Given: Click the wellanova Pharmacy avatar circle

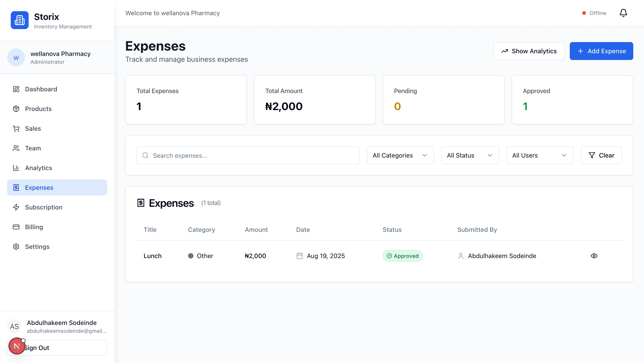Looking at the screenshot, I should coord(16,58).
